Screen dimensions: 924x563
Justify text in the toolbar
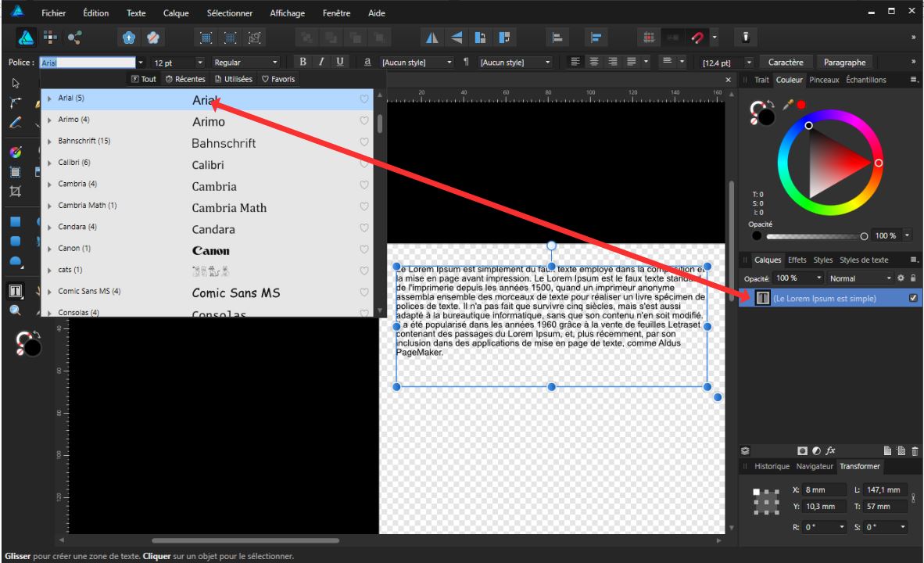point(631,61)
